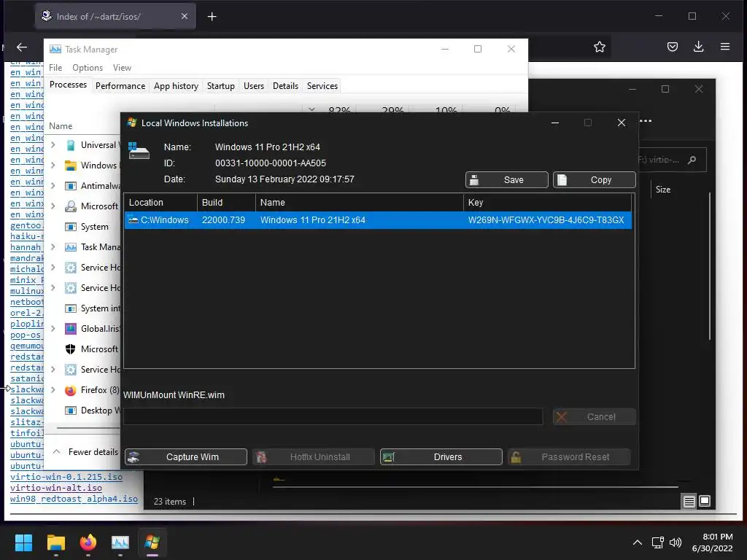Click the Save to Pocket icon
This screenshot has width=747, height=560.
pyautogui.click(x=672, y=47)
